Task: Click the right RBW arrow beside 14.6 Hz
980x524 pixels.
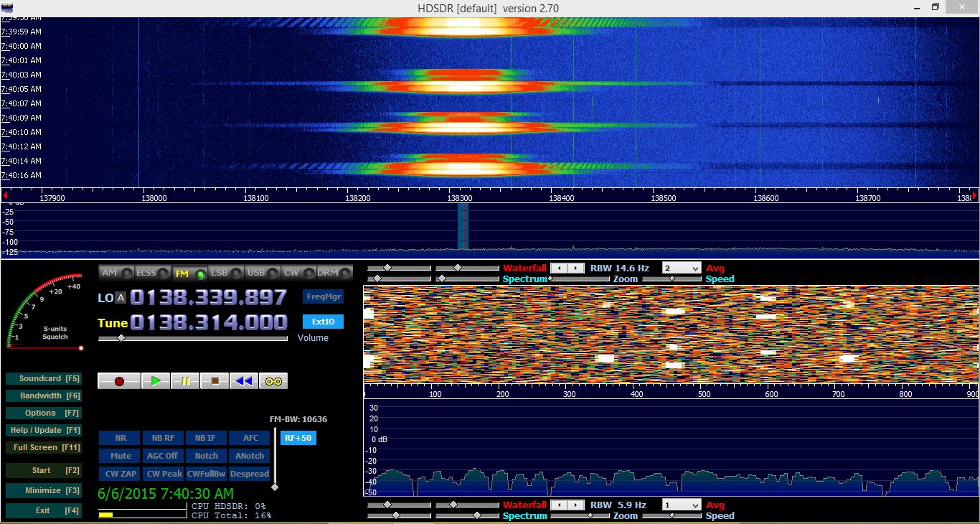Action: tap(576, 268)
